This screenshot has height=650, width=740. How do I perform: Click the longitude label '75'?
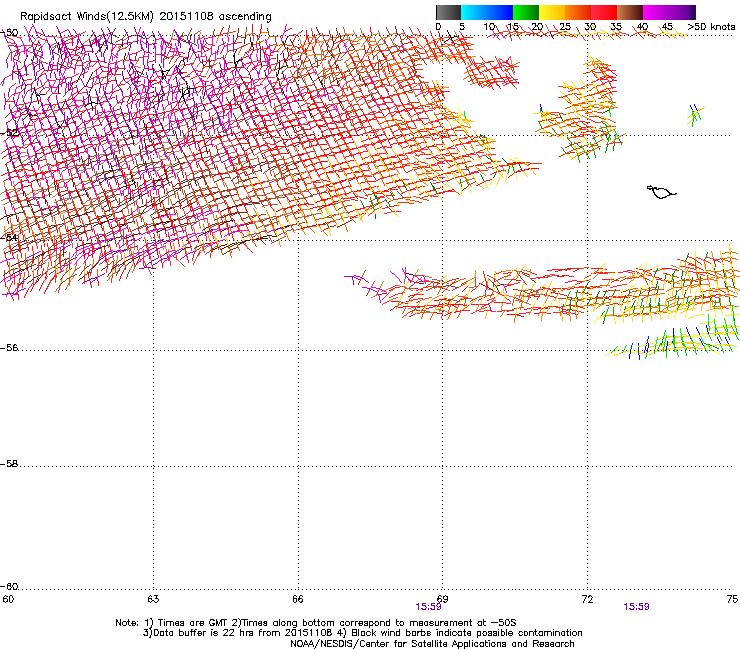[x=732, y=599]
